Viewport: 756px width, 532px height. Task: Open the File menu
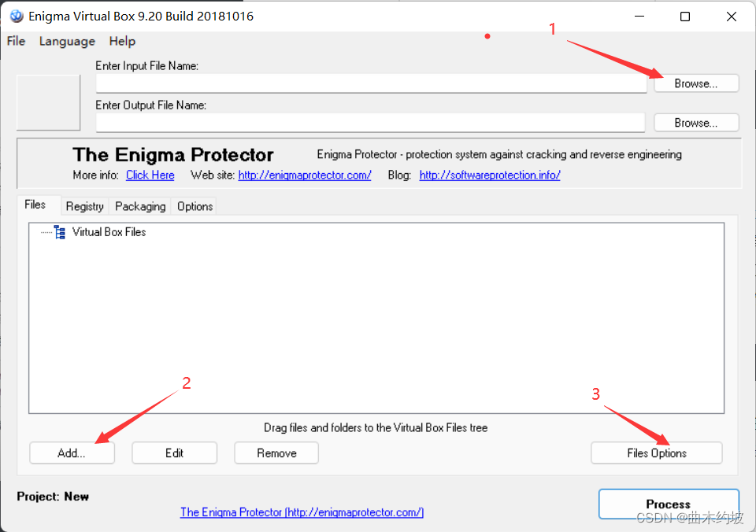point(16,41)
